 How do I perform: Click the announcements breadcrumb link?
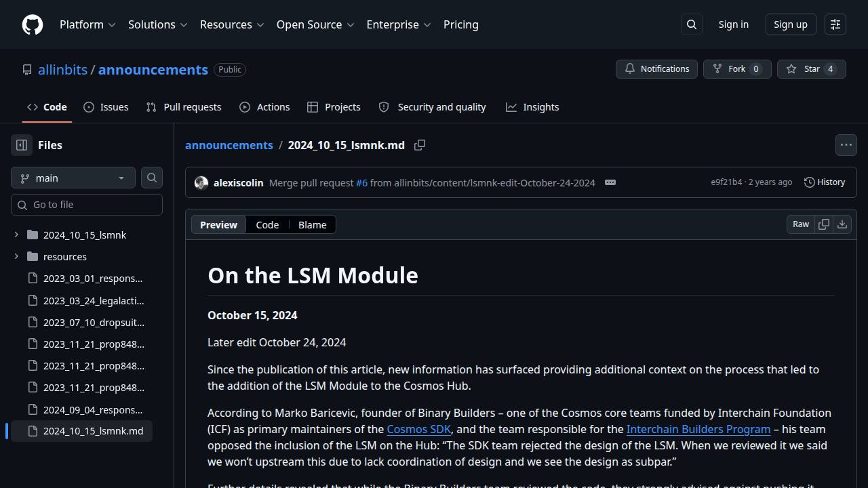click(x=229, y=145)
